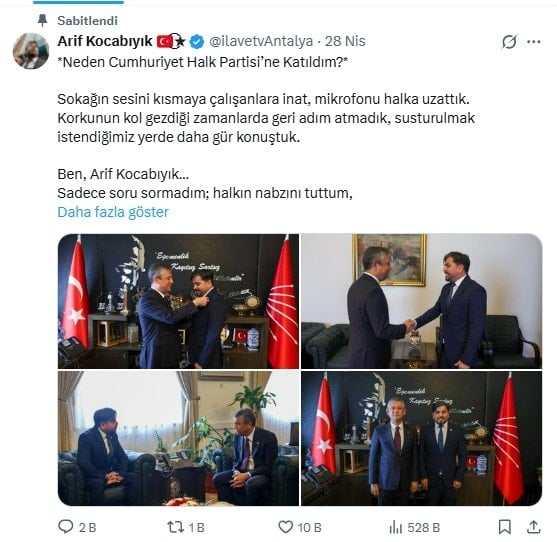
Task: Open the three-dot more options menu
Action: pos(534,42)
